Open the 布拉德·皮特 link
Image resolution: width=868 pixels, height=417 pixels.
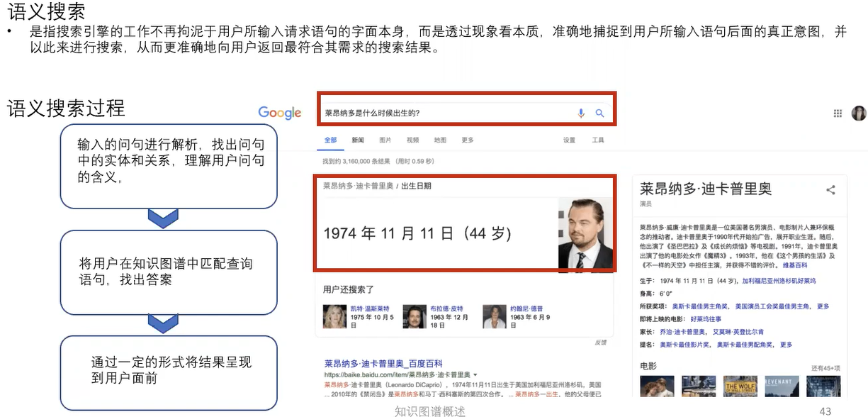[x=446, y=308]
